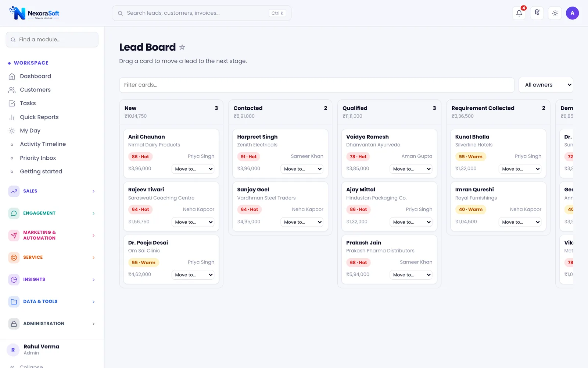
Task: Click the Qualified column header
Action: tap(389, 112)
